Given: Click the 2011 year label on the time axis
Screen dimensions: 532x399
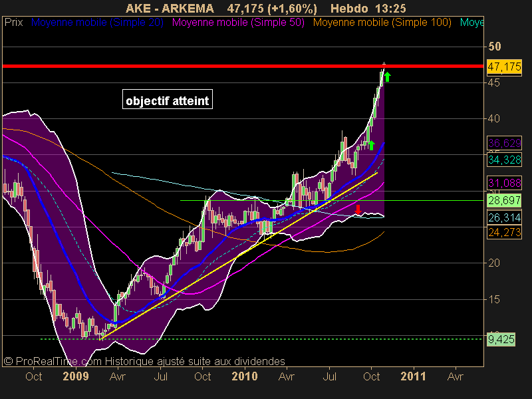Looking at the screenshot, I should point(413,376).
